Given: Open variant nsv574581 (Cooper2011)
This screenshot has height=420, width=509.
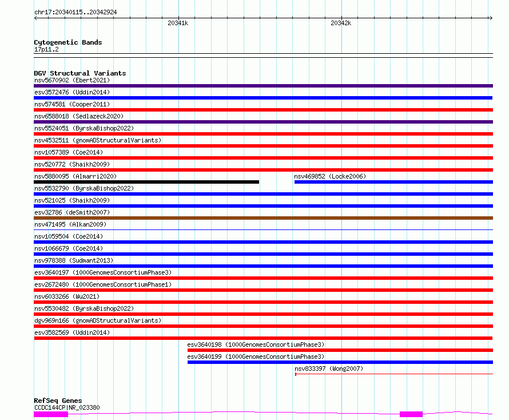Looking at the screenshot, I should pos(72,104).
